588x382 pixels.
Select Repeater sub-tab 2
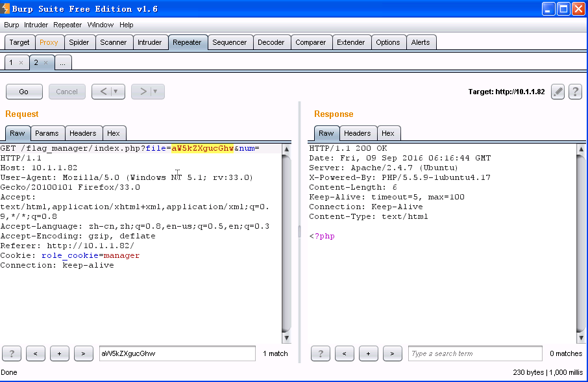point(36,62)
